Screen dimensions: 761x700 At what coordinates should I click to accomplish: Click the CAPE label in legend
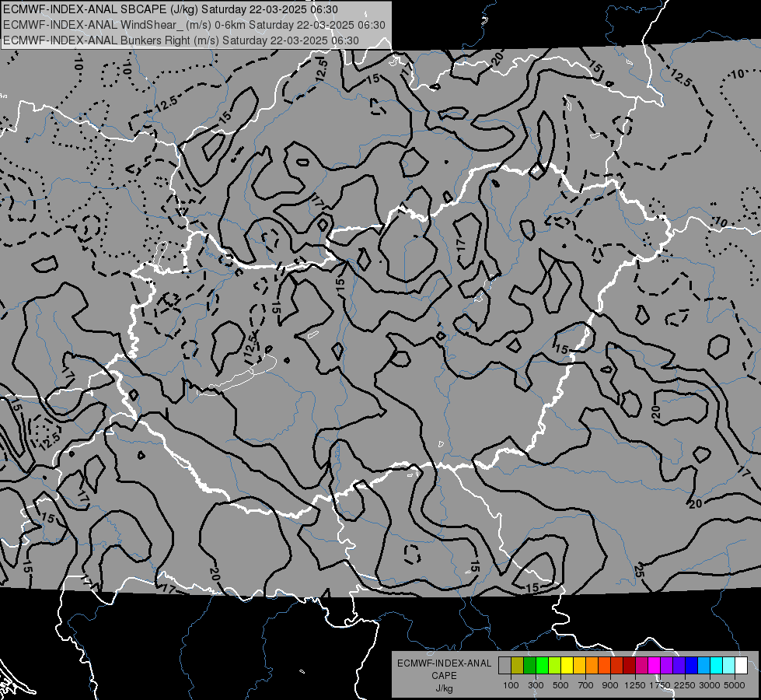pyautogui.click(x=444, y=676)
